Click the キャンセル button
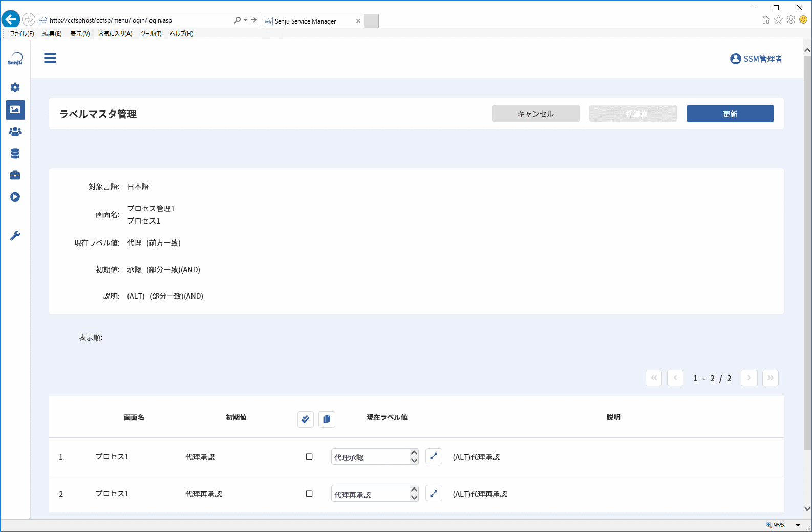 [536, 114]
